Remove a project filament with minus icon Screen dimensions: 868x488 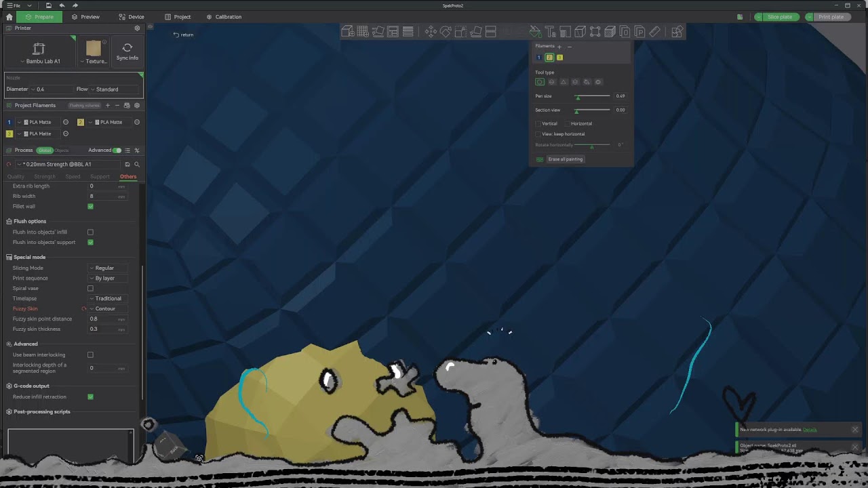pos(117,105)
